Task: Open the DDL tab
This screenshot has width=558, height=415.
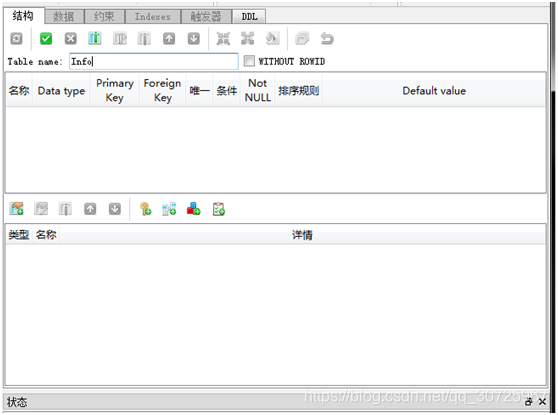Action: click(249, 16)
